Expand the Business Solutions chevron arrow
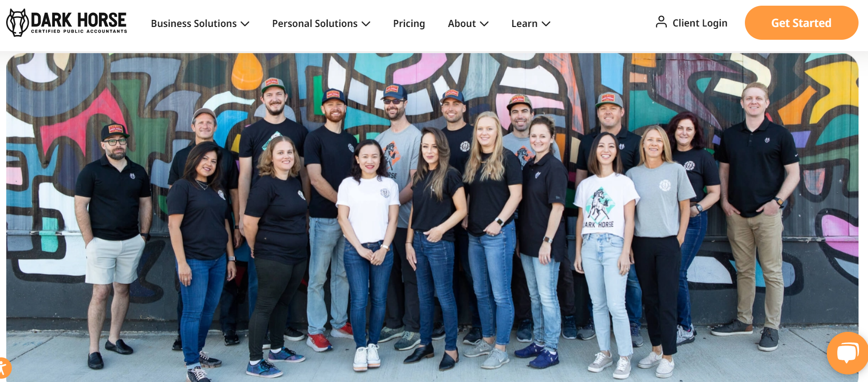Screen dimensions: 868x382 (x=245, y=24)
